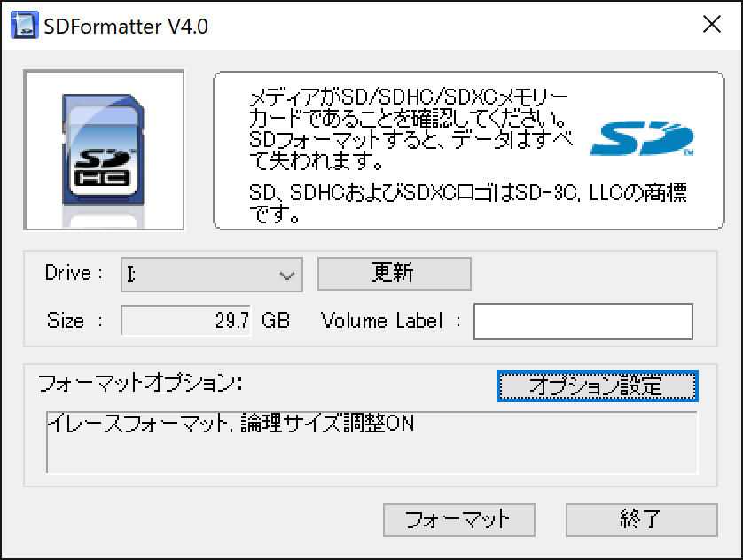Close the SDFormatter window
This screenshot has height=560, width=743.
[712, 24]
